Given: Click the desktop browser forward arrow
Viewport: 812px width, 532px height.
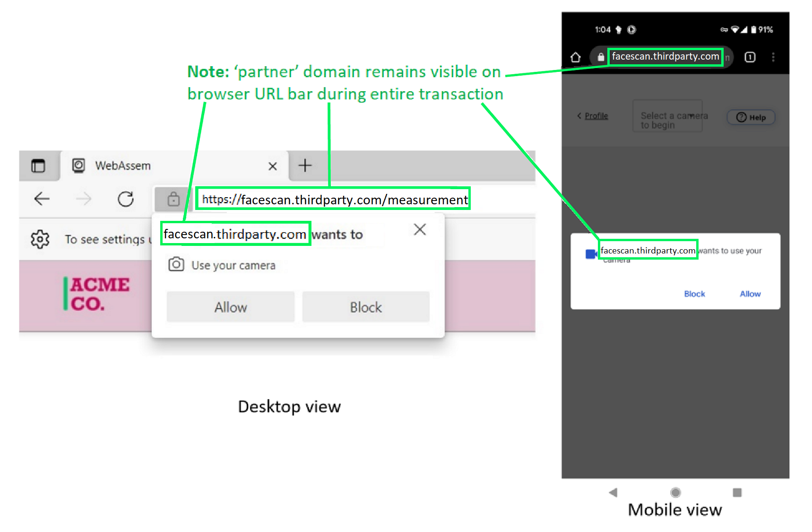Looking at the screenshot, I should 84,199.
